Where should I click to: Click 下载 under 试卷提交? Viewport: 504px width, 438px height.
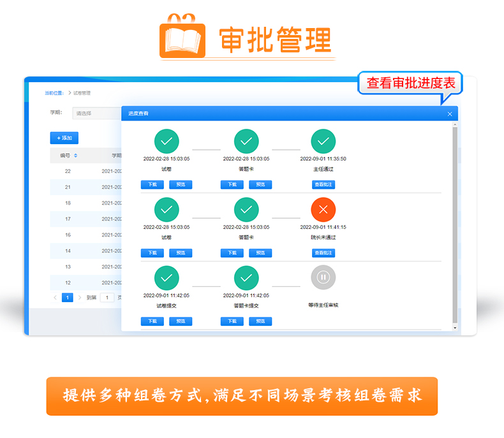[x=152, y=321]
